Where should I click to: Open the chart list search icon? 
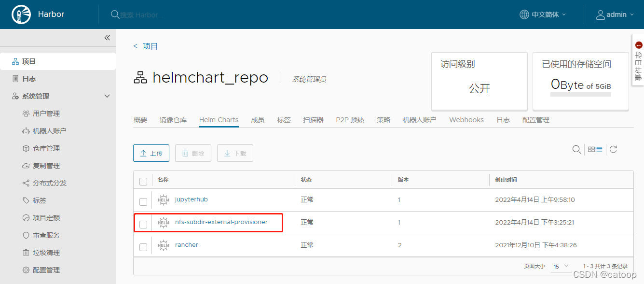pyautogui.click(x=576, y=150)
